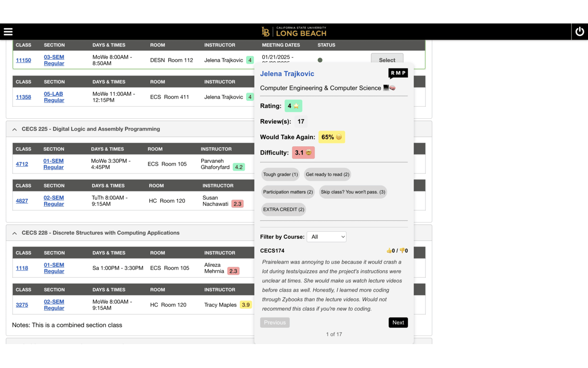Viewport: 588px width, 368px height.
Task: Click 'HC Room 120' cell for class 3275
Action: click(168, 305)
